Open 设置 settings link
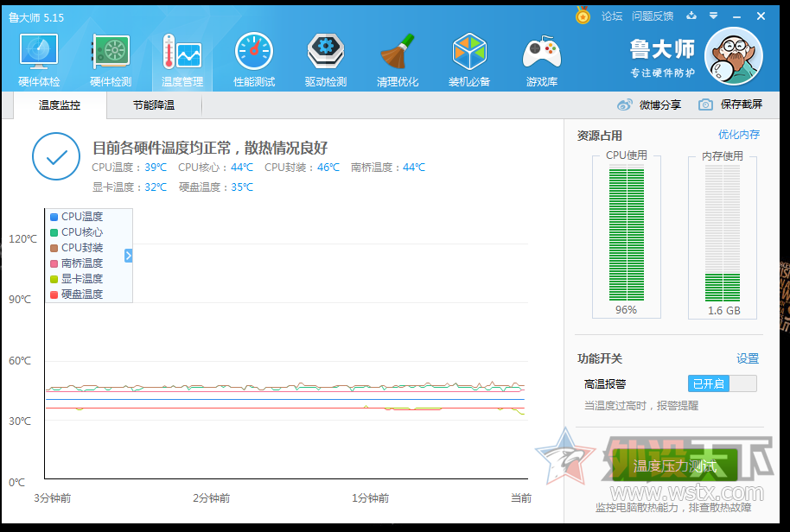790x532 pixels. pyautogui.click(x=747, y=358)
